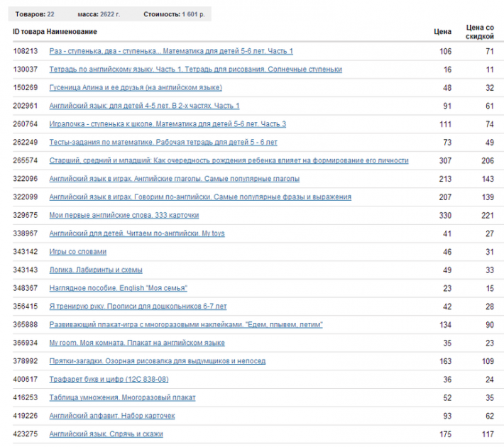Click 'Наглядное пособие. English "Моя семья"' link
The height and width of the screenshot is (447, 504).
pos(118,288)
